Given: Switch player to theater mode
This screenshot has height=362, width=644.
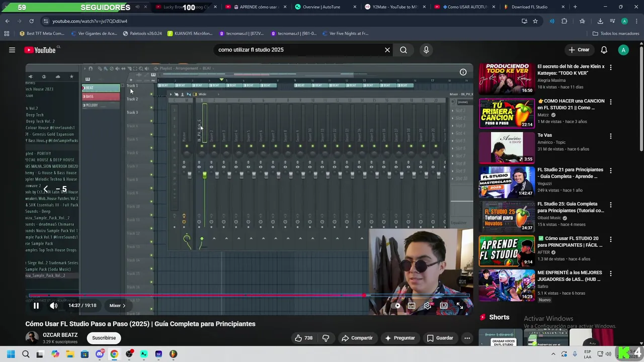Looking at the screenshot, I should 444,306.
